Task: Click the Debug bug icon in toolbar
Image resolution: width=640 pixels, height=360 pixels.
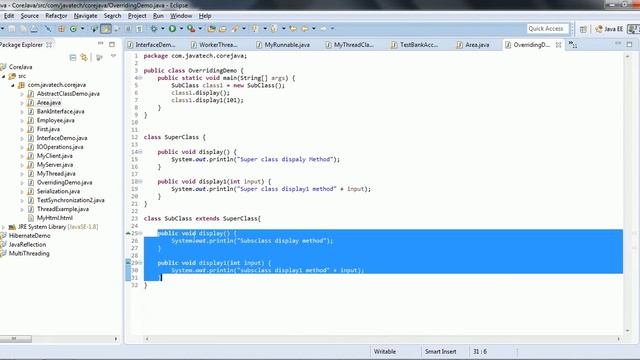Action: (154, 29)
